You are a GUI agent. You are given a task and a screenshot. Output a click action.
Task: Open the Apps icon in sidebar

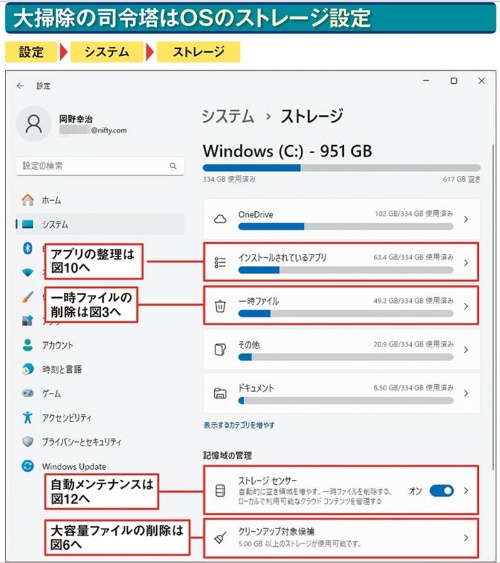(28, 320)
